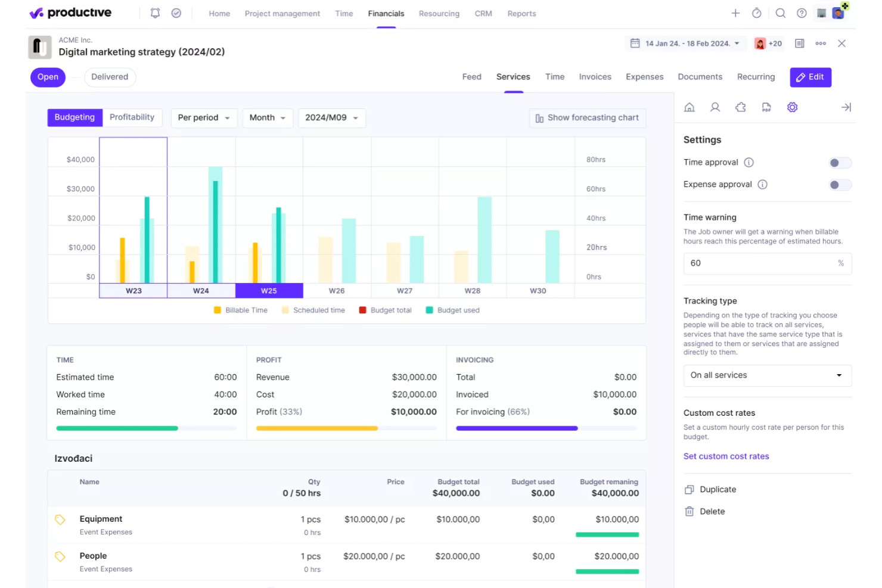Open the people panel in budget sidebar
Image resolution: width=882 pixels, height=588 pixels.
tap(715, 107)
